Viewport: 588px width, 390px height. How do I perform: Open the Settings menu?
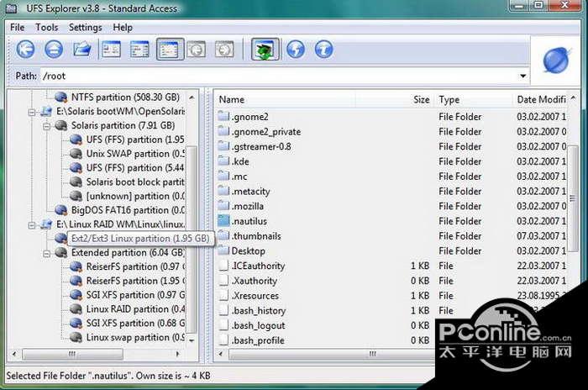(x=86, y=28)
